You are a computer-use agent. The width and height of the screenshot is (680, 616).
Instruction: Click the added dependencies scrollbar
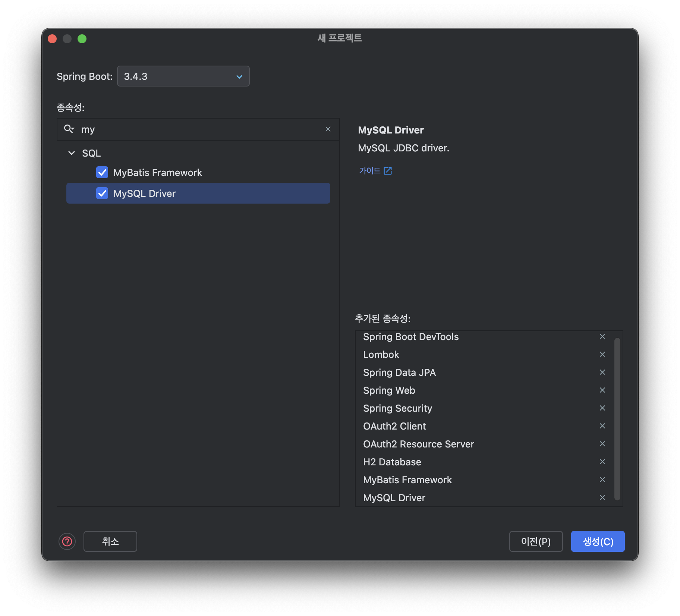click(x=617, y=419)
